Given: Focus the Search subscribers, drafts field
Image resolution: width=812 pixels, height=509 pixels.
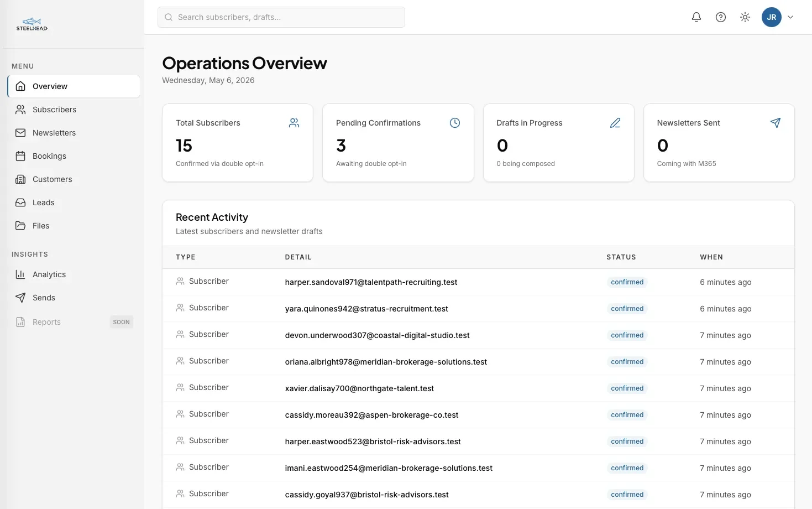Looking at the screenshot, I should click(281, 17).
